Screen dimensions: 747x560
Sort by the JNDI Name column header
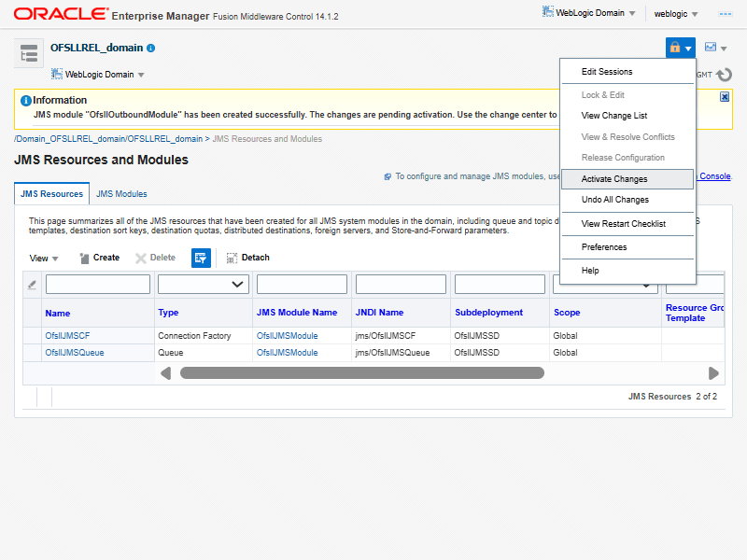coord(379,313)
